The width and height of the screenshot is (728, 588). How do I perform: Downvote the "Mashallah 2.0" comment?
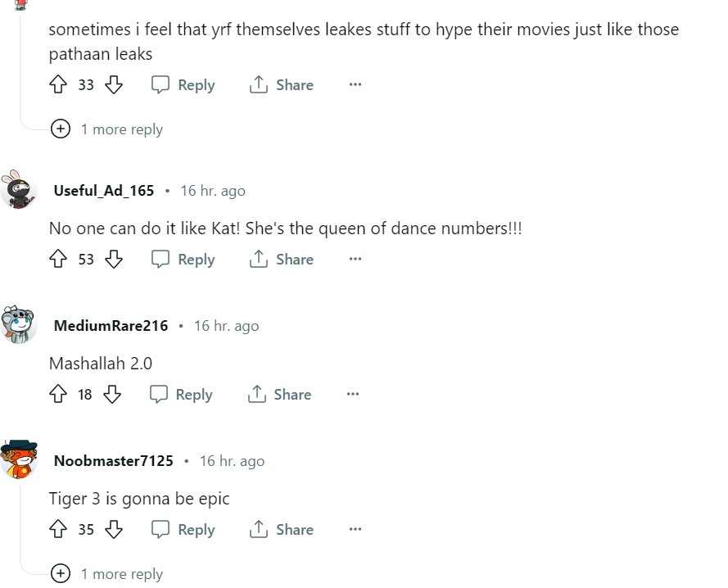click(x=112, y=395)
